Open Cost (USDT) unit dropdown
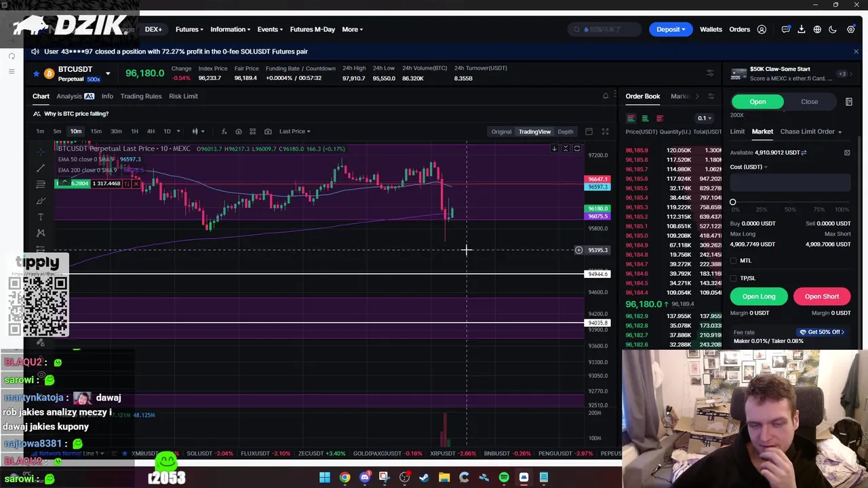The image size is (868, 488). coord(749,167)
